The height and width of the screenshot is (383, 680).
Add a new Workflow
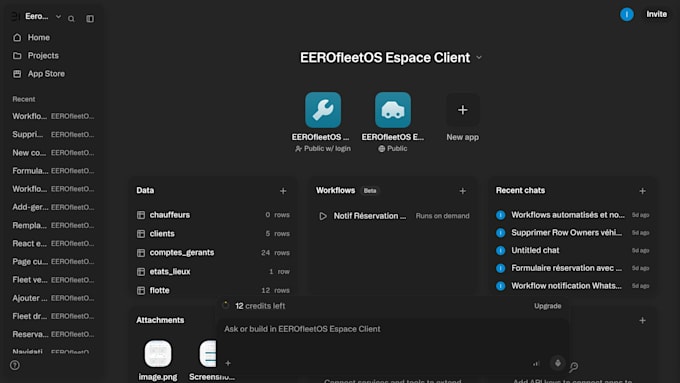(462, 191)
